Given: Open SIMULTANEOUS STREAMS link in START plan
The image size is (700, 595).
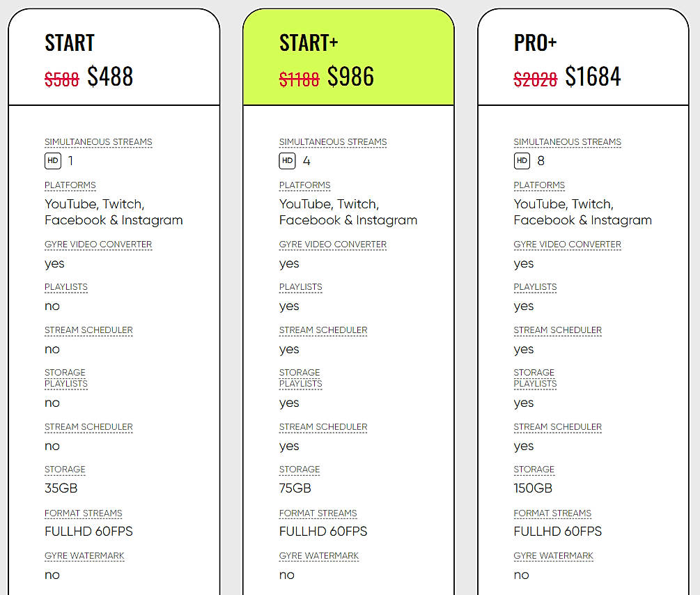Looking at the screenshot, I should click(x=98, y=141).
